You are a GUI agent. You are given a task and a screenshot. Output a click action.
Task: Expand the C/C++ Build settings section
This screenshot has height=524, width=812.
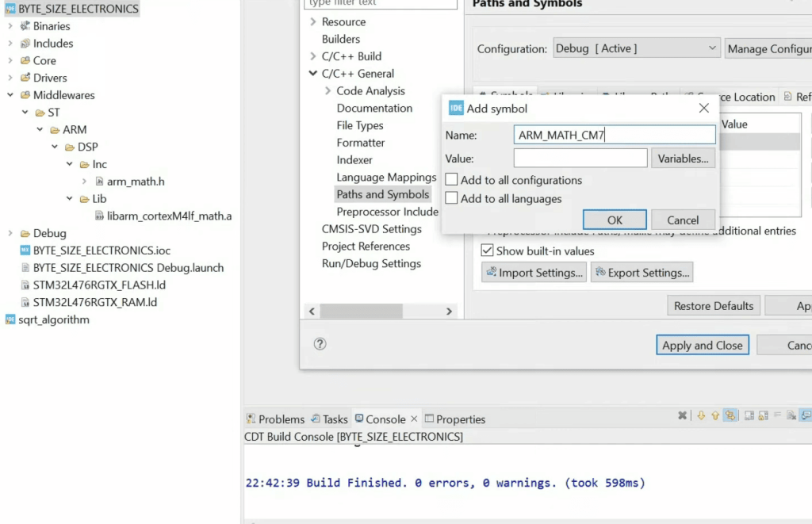(312, 55)
